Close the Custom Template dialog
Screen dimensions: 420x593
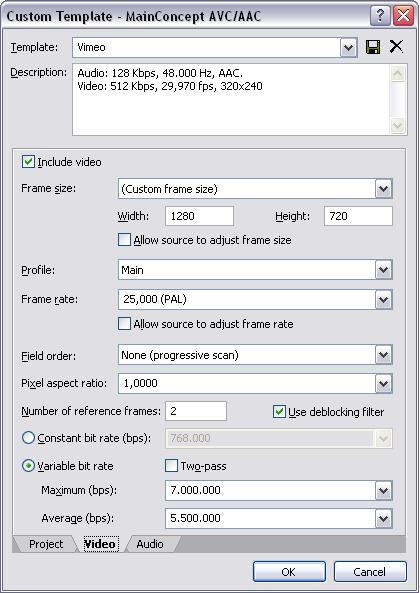[403, 16]
